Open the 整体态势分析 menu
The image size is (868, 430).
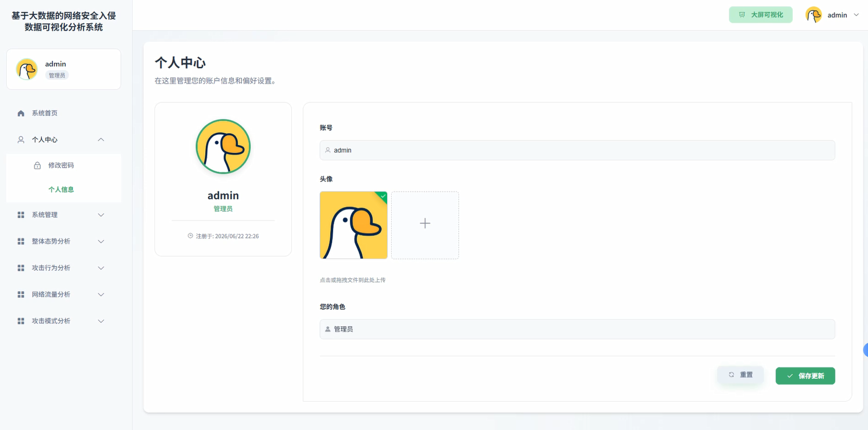tap(64, 241)
